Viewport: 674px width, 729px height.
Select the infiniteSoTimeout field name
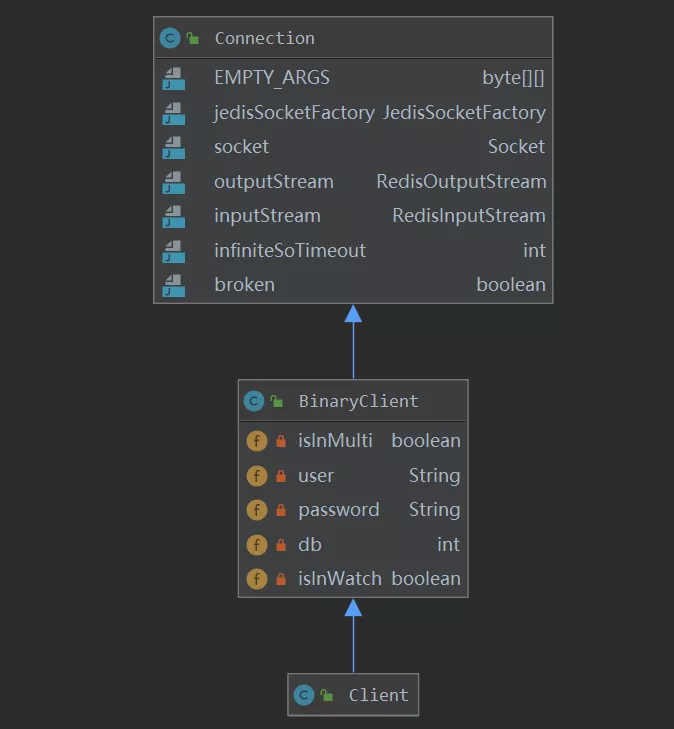tap(290, 250)
